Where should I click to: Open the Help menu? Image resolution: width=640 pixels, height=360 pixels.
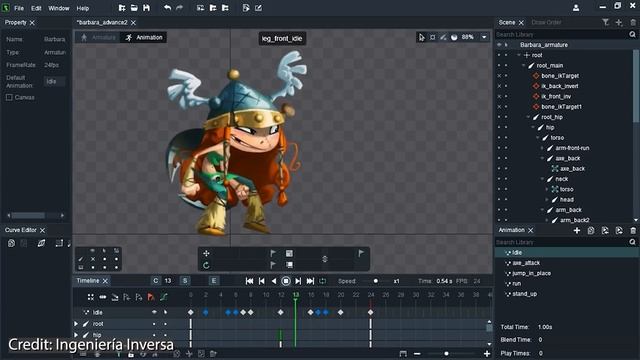83,8
